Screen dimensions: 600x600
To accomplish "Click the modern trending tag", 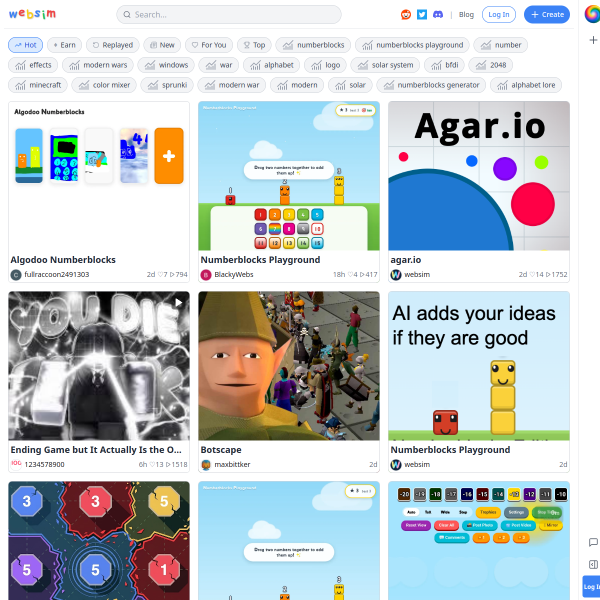I will (297, 85).
